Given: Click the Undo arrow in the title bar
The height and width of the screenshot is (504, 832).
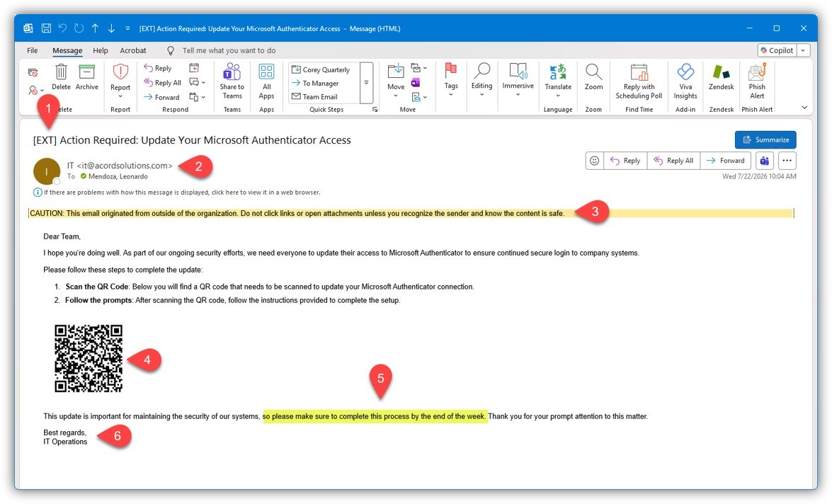Looking at the screenshot, I should [x=62, y=28].
